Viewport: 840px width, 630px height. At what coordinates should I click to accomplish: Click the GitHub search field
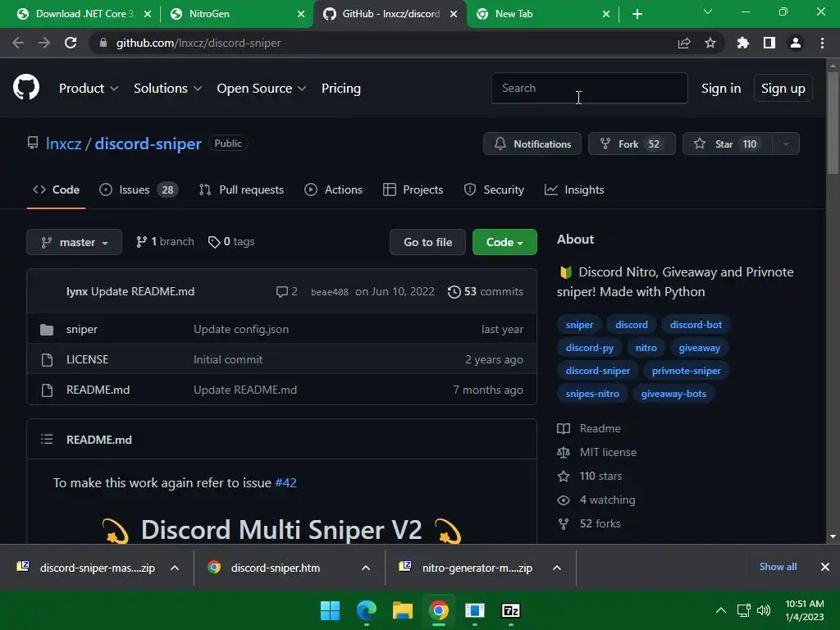pyautogui.click(x=589, y=88)
